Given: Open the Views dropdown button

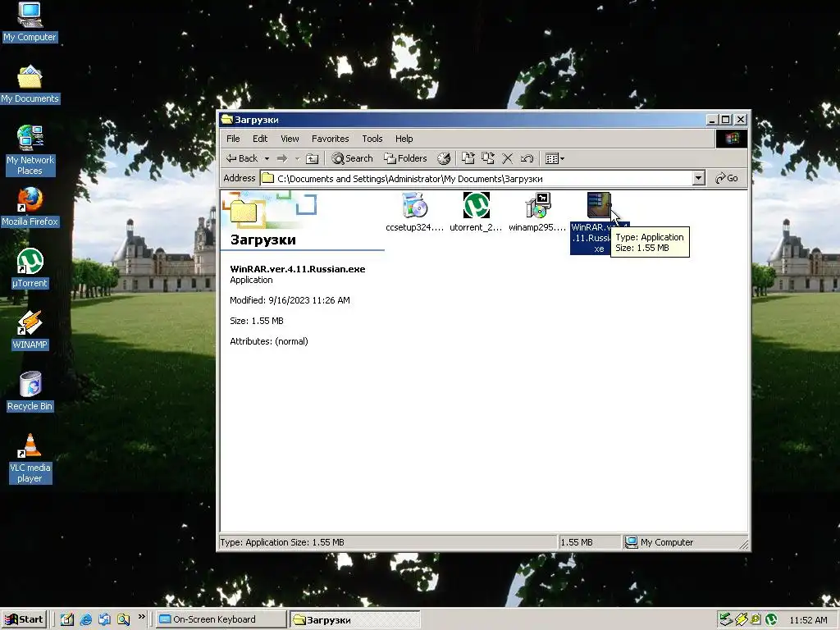Looking at the screenshot, I should click(x=555, y=158).
